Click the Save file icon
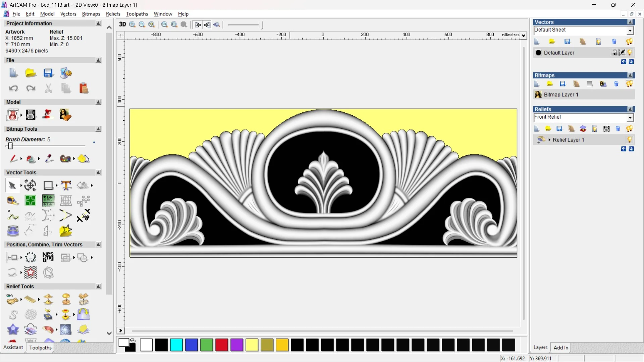 [48, 73]
